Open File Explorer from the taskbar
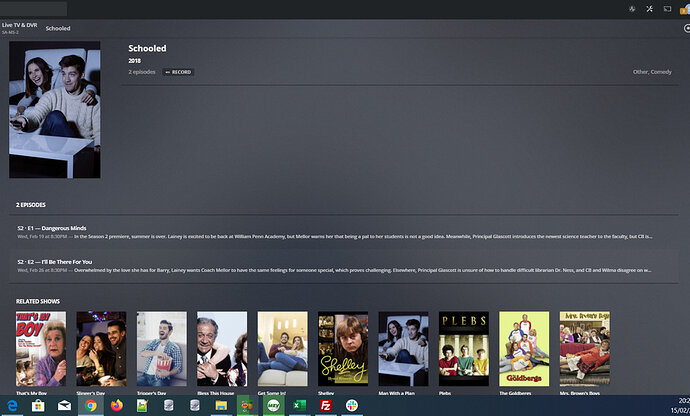Viewport: 690px width, 416px height. [x=221, y=405]
